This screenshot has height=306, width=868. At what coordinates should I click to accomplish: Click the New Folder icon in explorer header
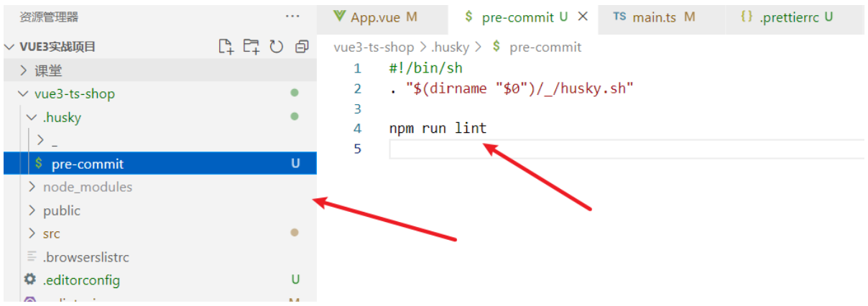251,47
